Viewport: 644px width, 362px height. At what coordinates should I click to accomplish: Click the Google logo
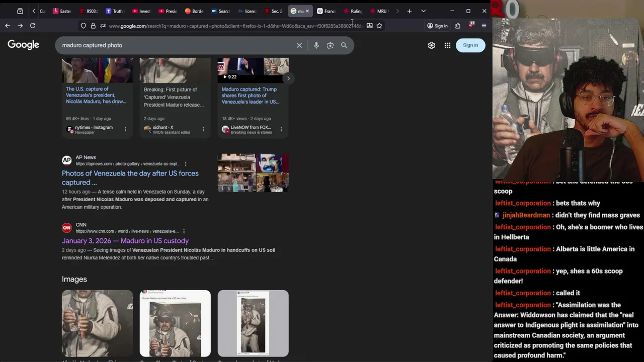coord(23,45)
